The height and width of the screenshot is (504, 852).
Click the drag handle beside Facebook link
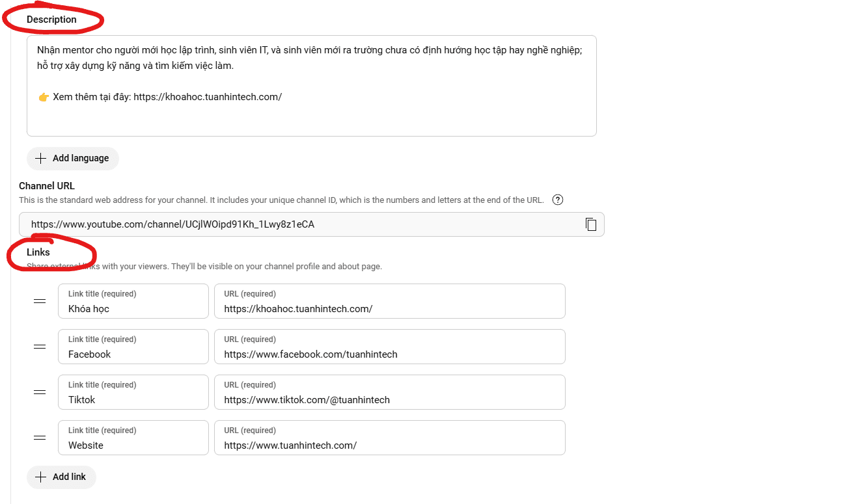40,347
